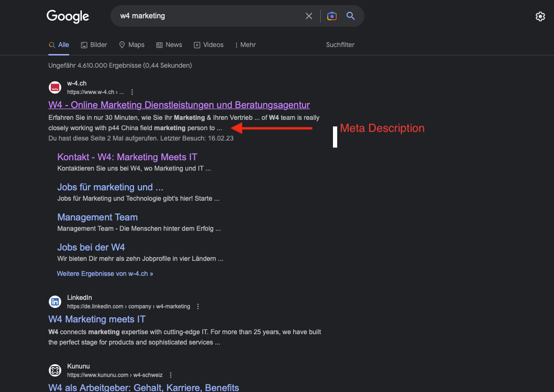Open Suchfilter options

click(x=340, y=45)
